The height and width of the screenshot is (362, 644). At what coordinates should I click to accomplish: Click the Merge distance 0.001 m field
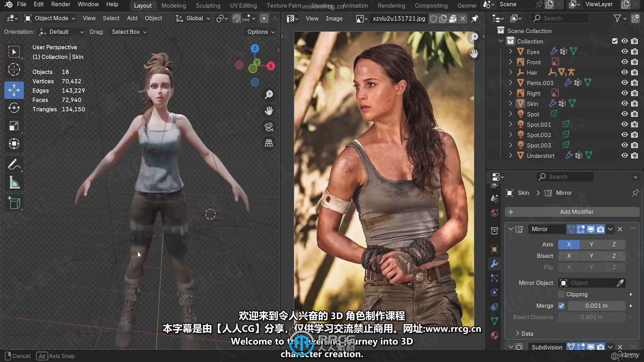tap(596, 306)
